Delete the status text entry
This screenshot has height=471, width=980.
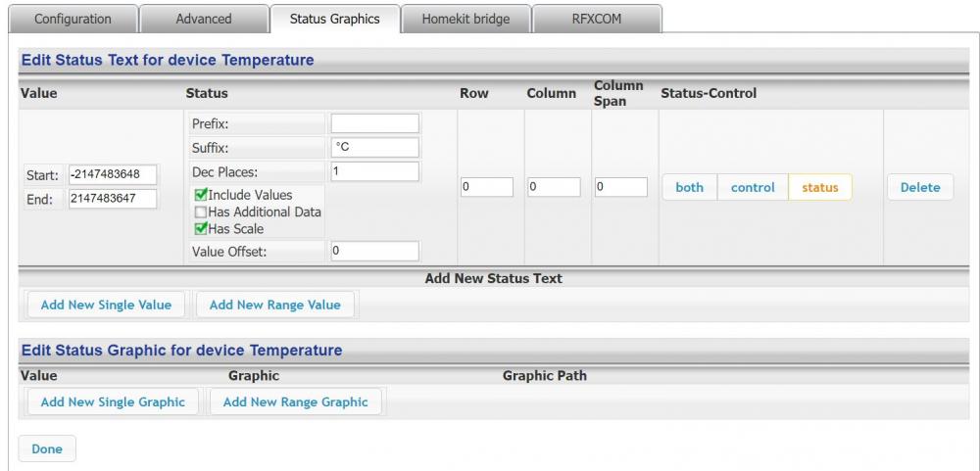[x=920, y=187]
